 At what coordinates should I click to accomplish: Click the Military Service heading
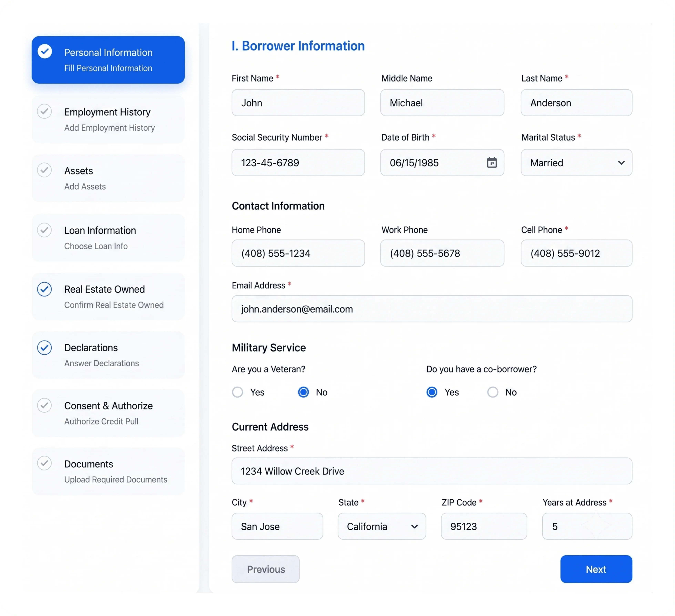(x=269, y=348)
